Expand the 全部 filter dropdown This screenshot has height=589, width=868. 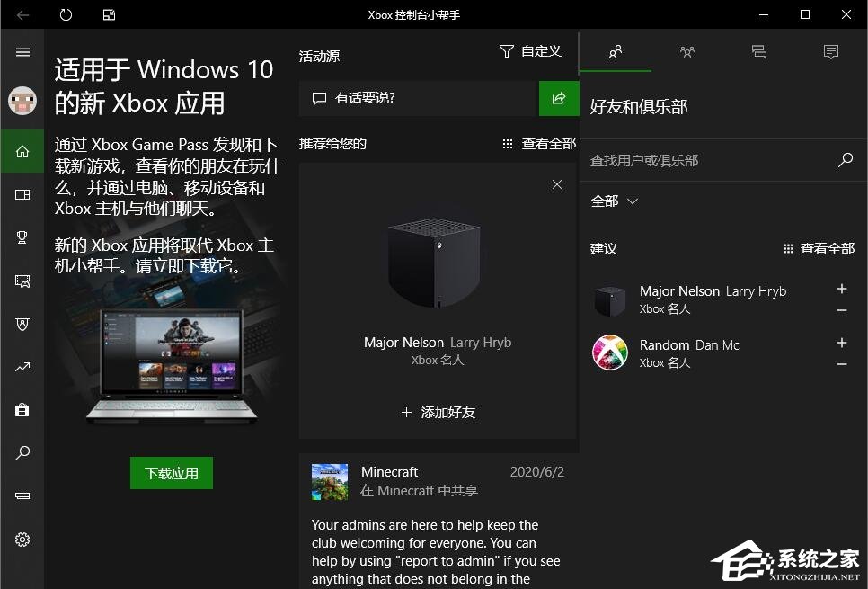615,201
